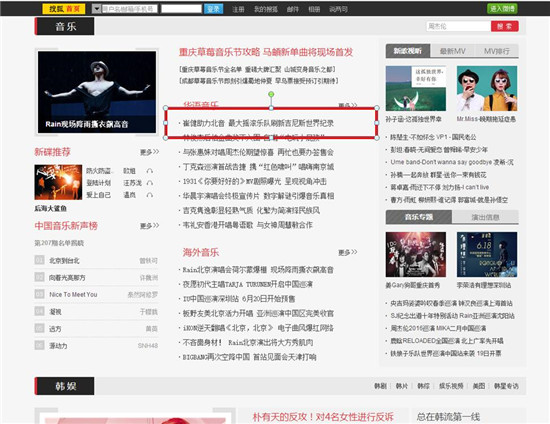Image resolution: width=550 pixels, height=424 pixels.
Task: Select chart song 向着光亮那方
Action: (67, 278)
